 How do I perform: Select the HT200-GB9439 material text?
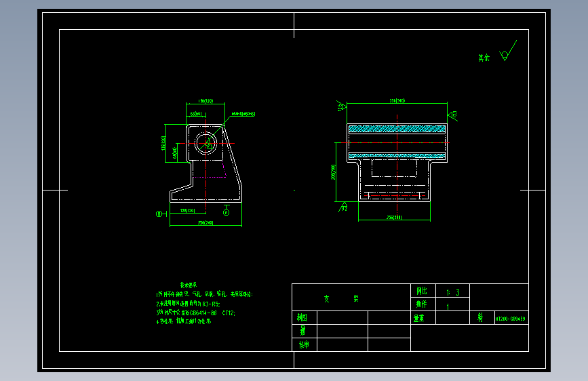511,319
